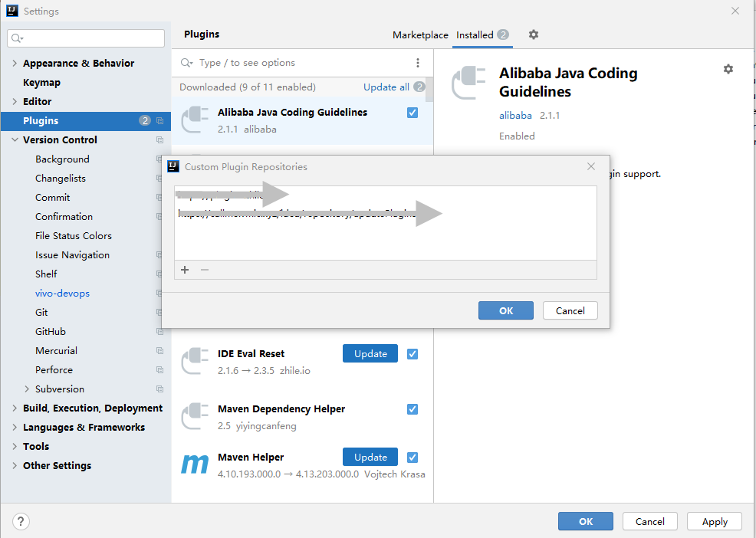This screenshot has height=538, width=756.
Task: Click the three-dot options icon in plugin search
Action: 418,63
